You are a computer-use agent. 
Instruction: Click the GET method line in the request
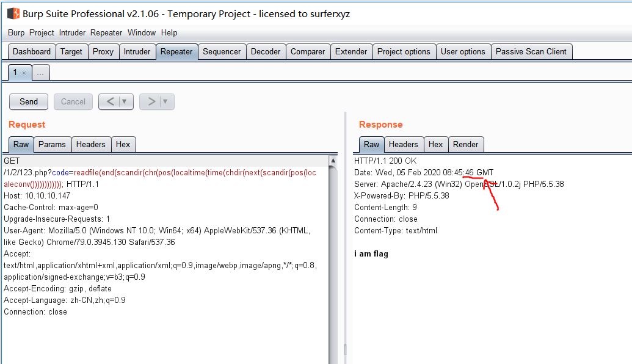point(12,161)
